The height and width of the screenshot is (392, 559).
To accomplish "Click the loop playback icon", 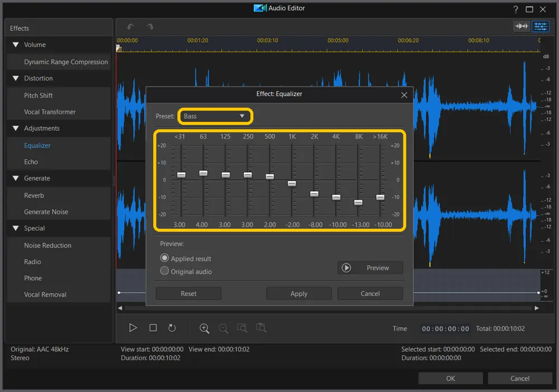I will pos(172,328).
